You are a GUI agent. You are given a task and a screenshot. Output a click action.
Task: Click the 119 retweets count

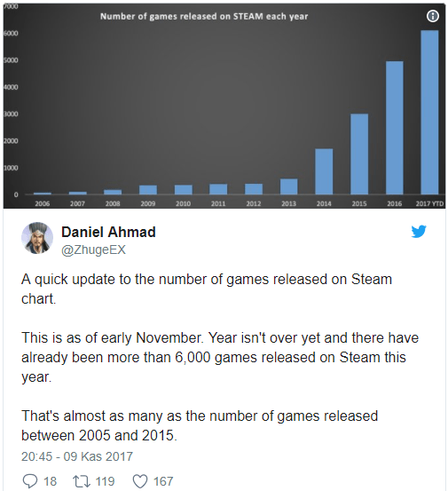coord(105,481)
